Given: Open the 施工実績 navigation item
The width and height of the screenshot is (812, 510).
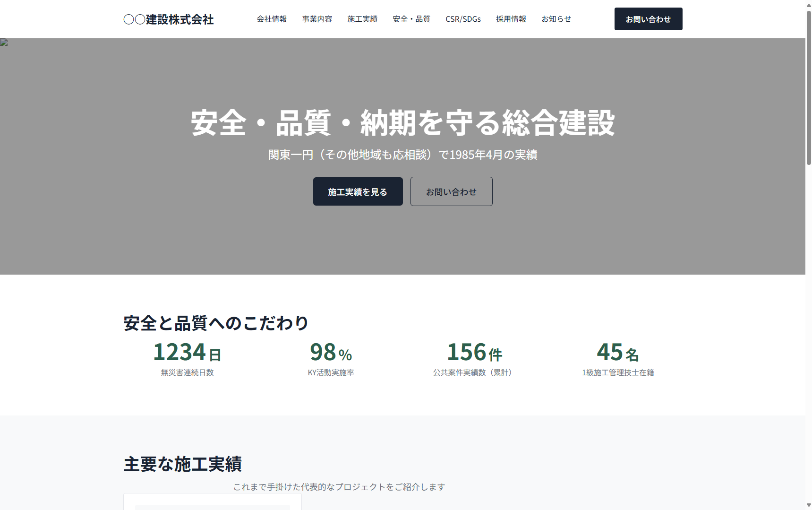Looking at the screenshot, I should (362, 19).
